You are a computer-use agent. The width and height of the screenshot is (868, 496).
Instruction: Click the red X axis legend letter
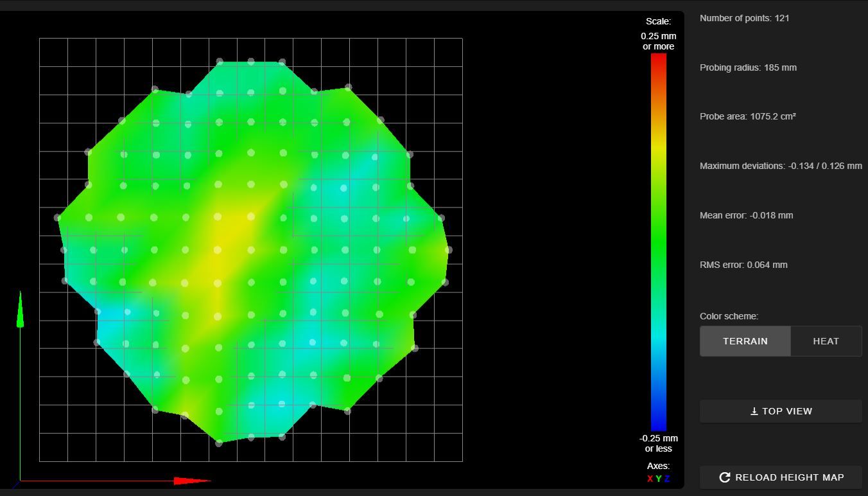650,479
